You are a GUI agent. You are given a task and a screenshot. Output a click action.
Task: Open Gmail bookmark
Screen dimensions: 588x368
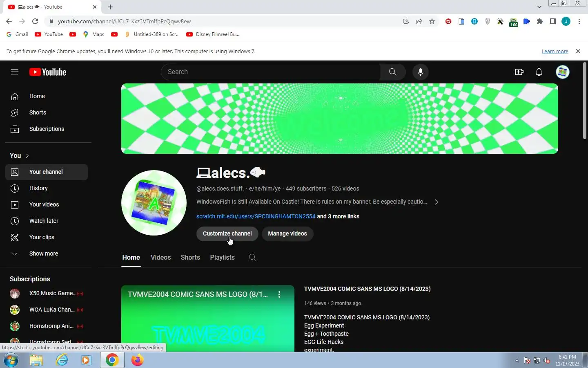pyautogui.click(x=17, y=34)
